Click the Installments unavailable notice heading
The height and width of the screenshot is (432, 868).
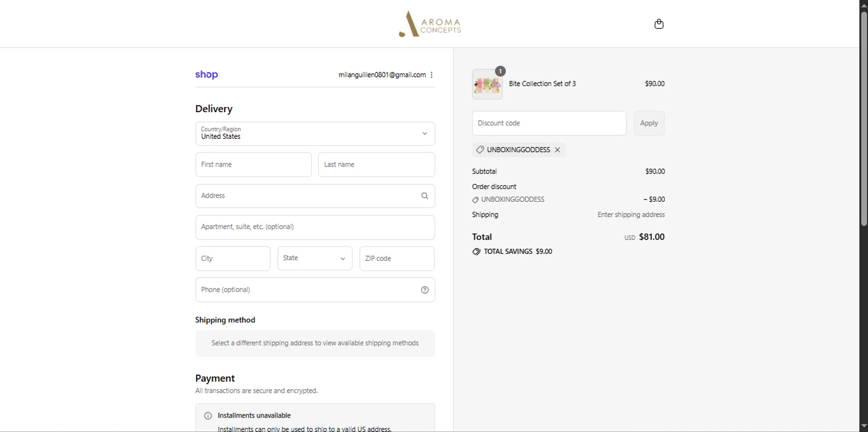[254, 416]
